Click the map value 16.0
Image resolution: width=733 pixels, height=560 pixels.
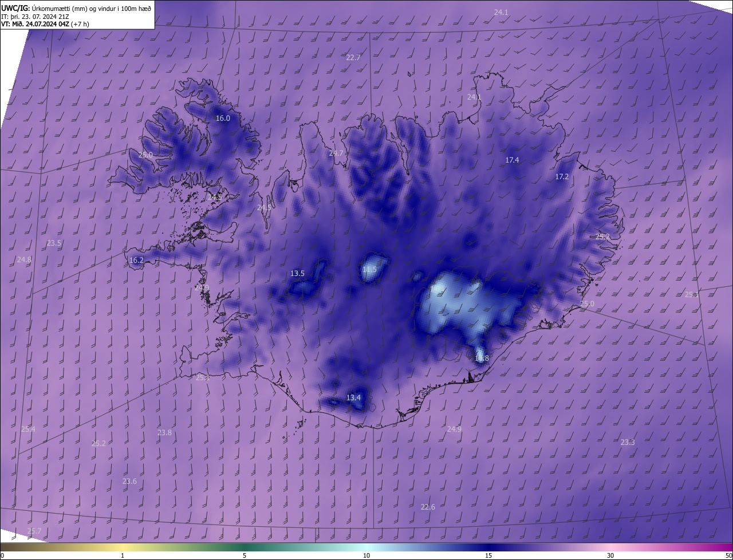point(223,119)
